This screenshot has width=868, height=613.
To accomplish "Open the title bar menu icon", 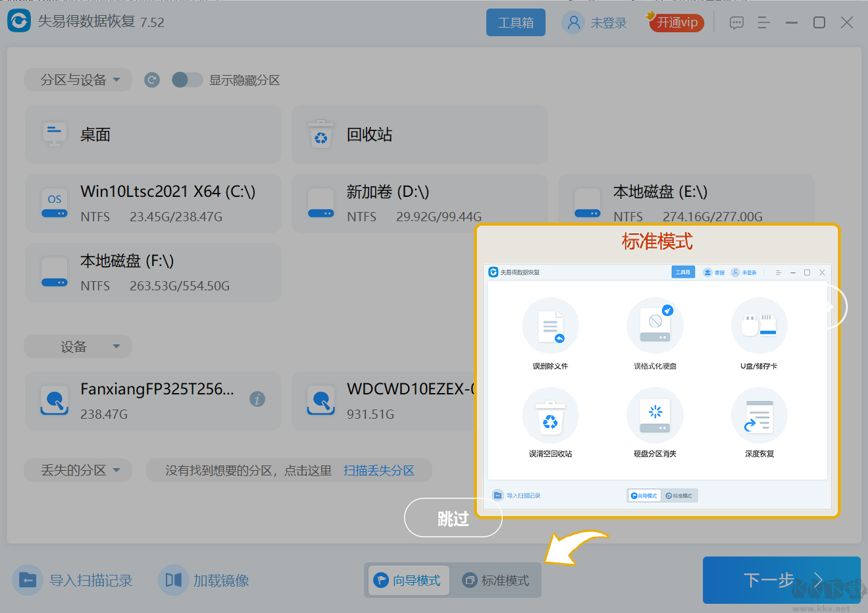I will tap(763, 23).
